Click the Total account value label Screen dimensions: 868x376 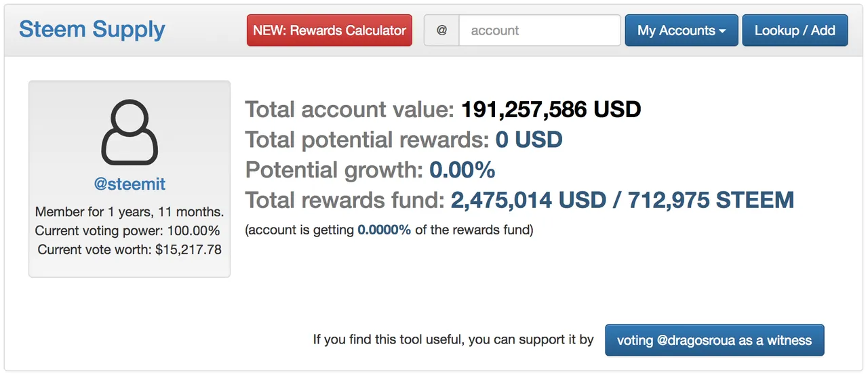(350, 109)
